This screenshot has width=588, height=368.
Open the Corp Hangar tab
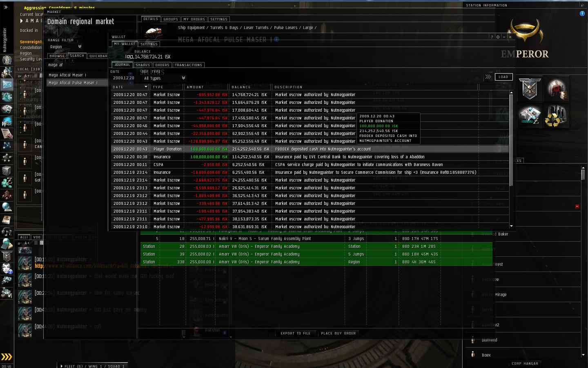tap(525, 364)
